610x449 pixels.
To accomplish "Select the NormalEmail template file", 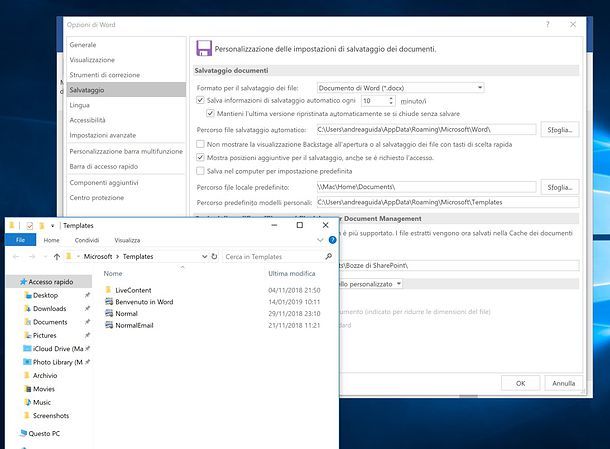I will coord(130,325).
